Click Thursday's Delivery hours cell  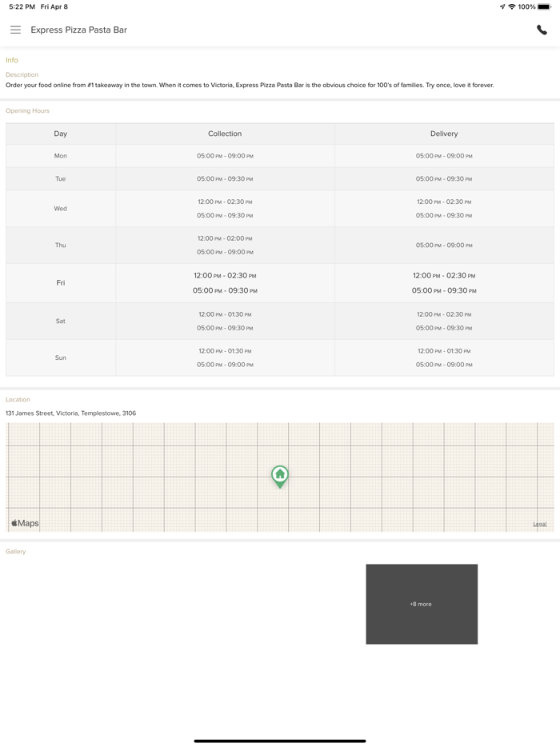444,245
